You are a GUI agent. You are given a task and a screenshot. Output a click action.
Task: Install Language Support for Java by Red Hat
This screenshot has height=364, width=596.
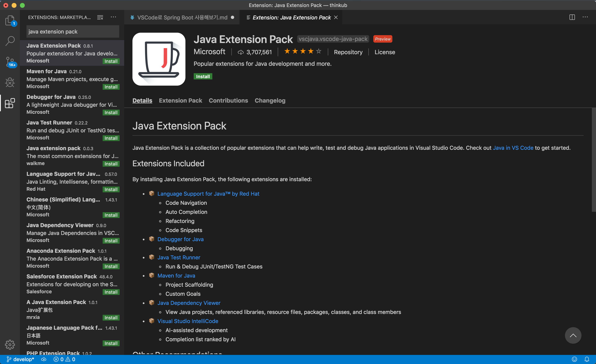click(111, 189)
